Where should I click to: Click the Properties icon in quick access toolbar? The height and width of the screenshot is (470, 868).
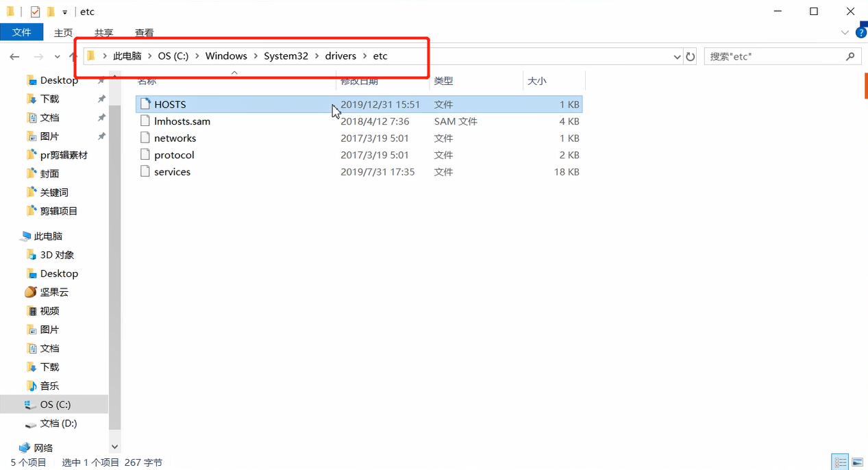[x=36, y=12]
